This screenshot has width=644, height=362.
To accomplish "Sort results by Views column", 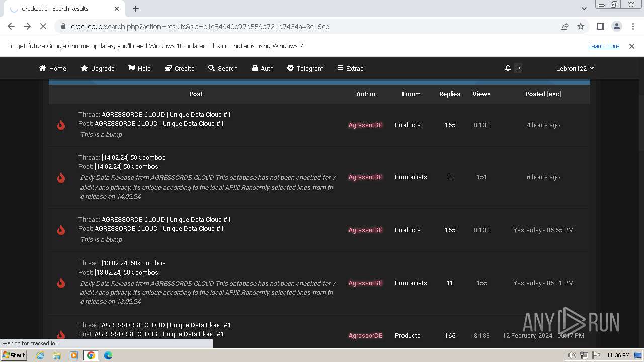I will coord(481,94).
